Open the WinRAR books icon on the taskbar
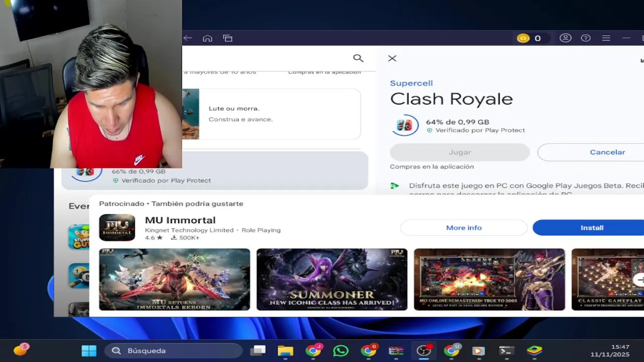 point(396,351)
